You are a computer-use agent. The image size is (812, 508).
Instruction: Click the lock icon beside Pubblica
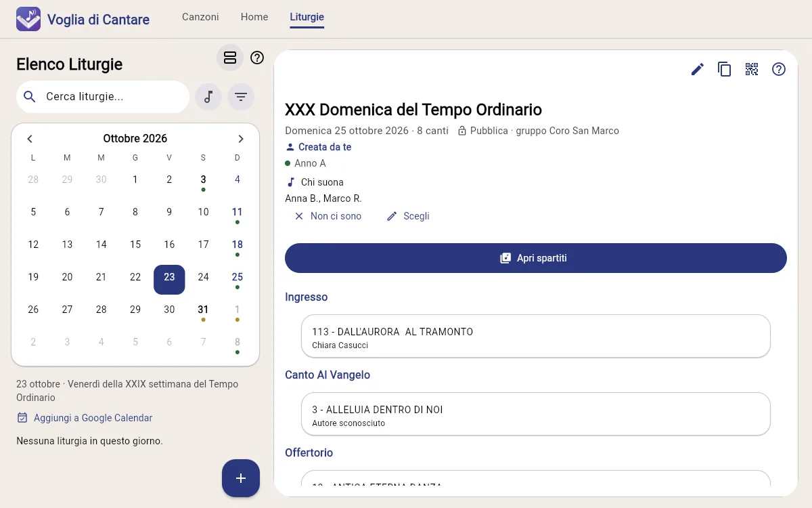pos(462,131)
